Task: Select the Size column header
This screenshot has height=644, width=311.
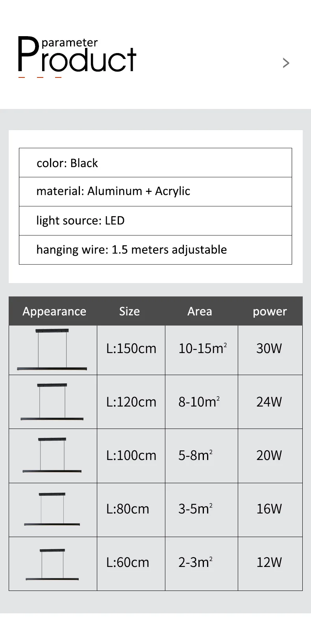Action: 130,311
